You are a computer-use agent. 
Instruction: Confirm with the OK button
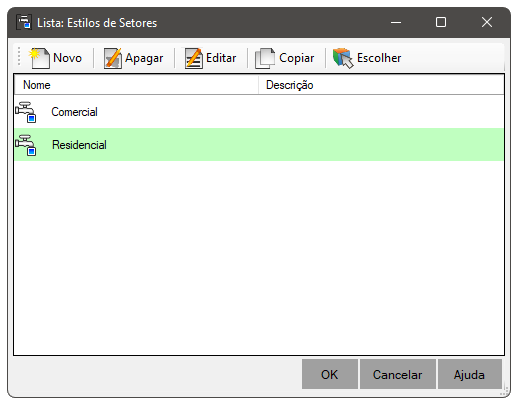pyautogui.click(x=330, y=374)
